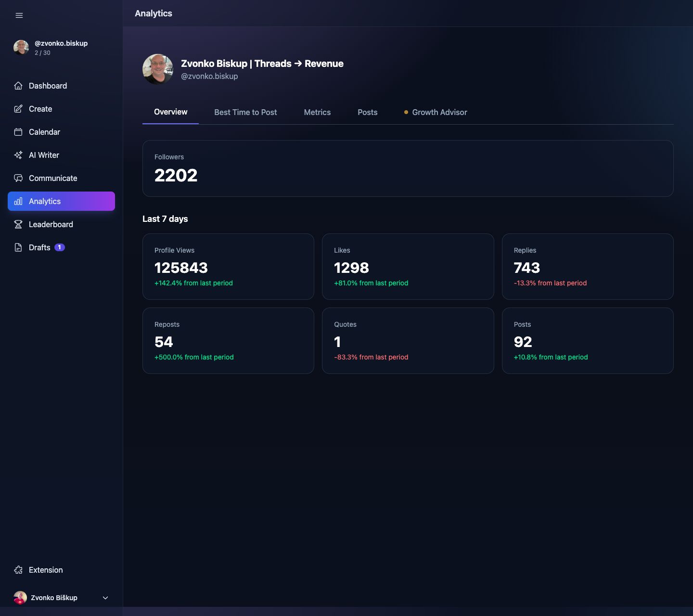Click the 2 / 30 usage counter
Image resolution: width=693 pixels, height=616 pixels.
[x=42, y=53]
